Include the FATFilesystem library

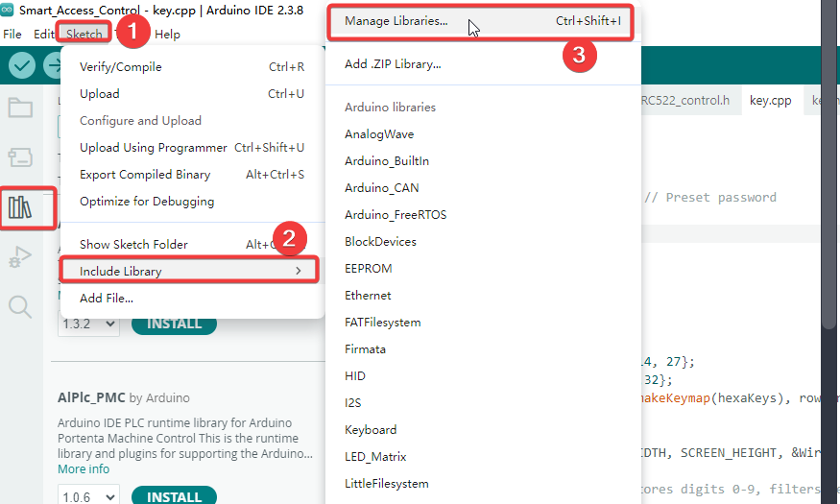point(483,323)
